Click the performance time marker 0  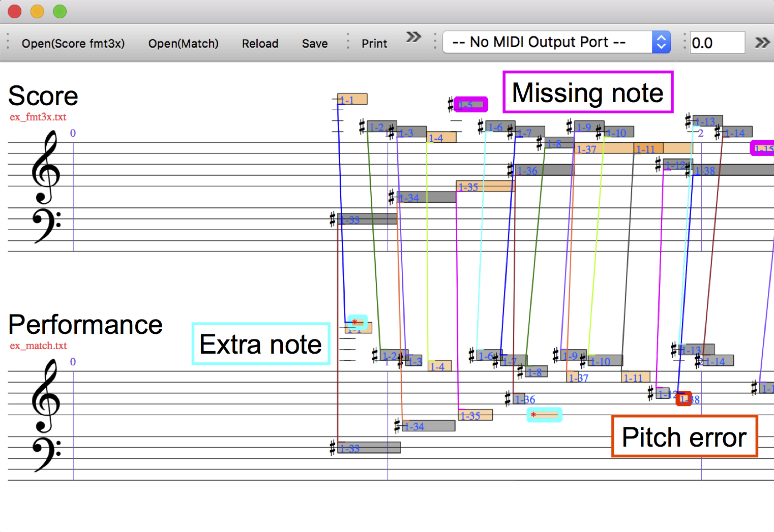click(x=73, y=362)
